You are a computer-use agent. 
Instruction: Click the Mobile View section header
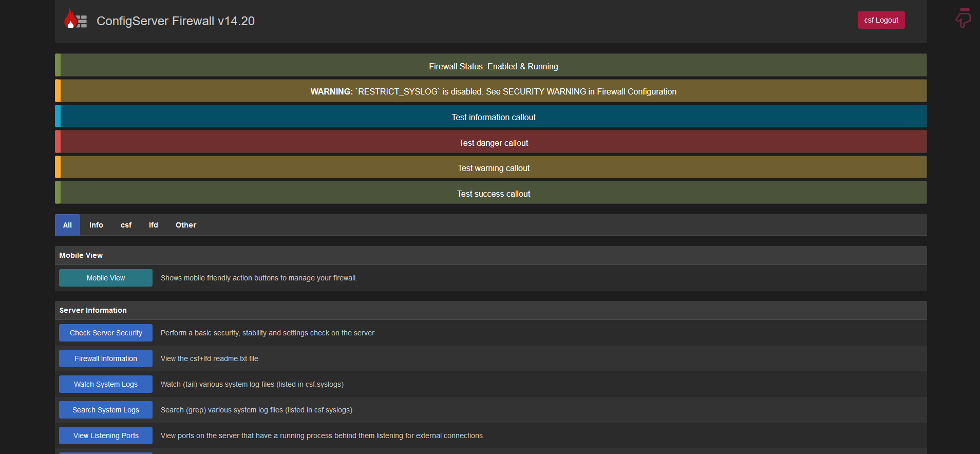tap(491, 255)
